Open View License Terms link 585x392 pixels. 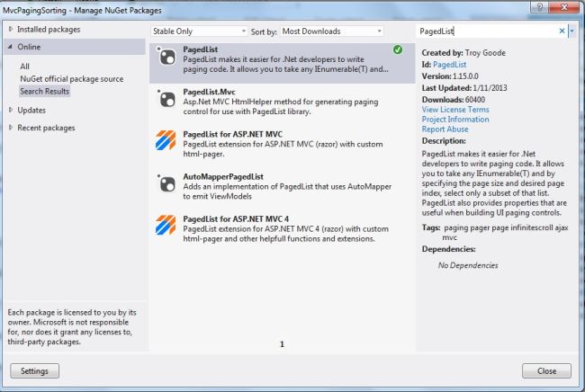(455, 110)
